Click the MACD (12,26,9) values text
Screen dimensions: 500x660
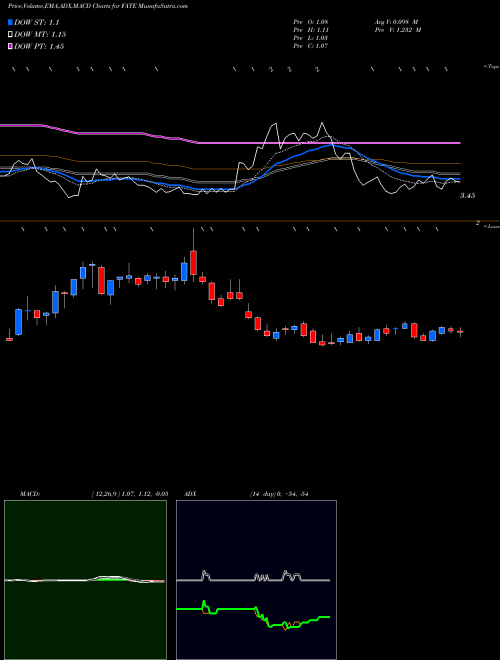(x=130, y=494)
